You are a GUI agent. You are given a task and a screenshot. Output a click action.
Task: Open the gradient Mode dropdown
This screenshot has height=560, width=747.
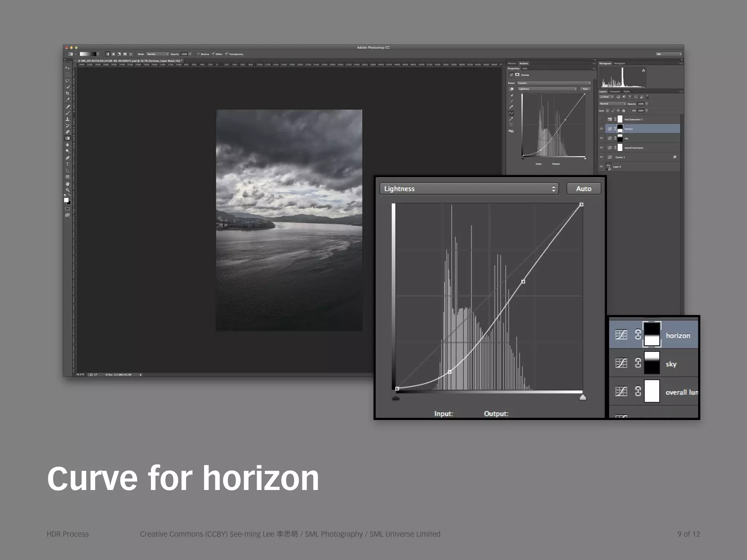point(158,54)
